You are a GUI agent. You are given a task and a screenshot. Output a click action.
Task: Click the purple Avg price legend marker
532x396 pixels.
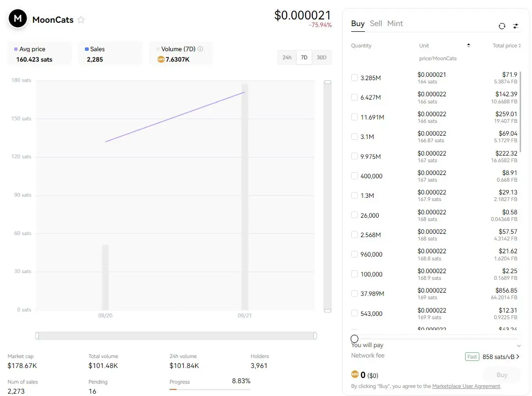click(x=16, y=49)
